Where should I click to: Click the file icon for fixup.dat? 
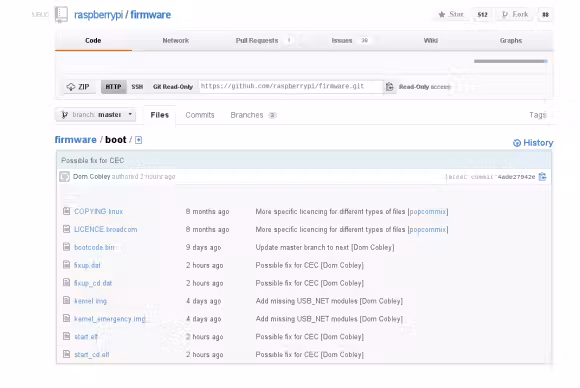click(66, 264)
